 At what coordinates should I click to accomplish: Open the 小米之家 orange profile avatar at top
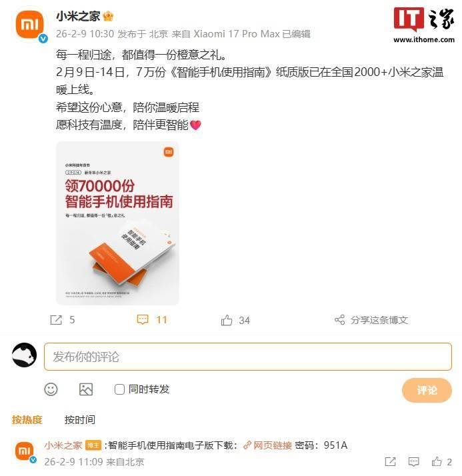tap(30, 25)
